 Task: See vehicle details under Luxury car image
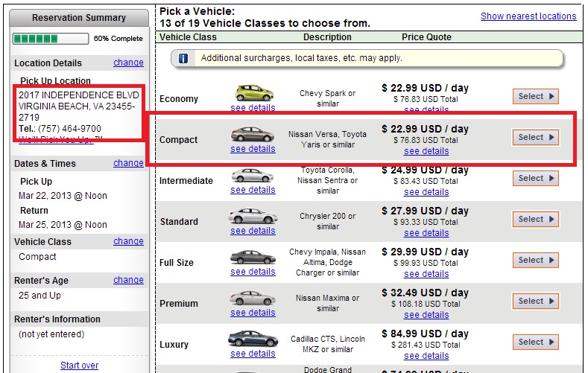(x=253, y=354)
